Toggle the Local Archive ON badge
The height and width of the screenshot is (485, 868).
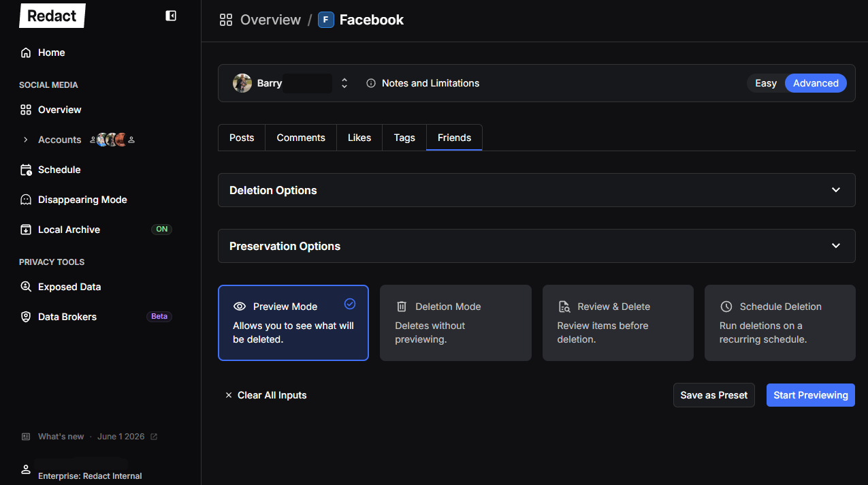161,230
